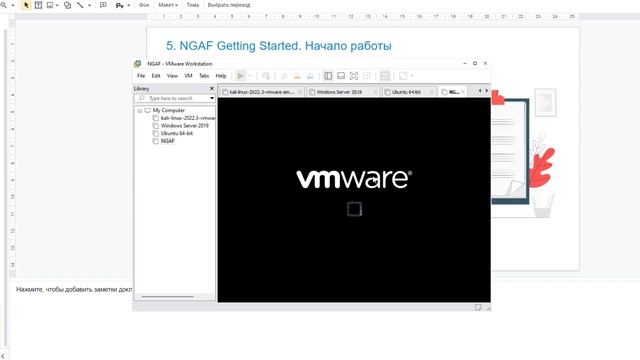
Task: Select NGAF in library tree
Action: coord(167,141)
